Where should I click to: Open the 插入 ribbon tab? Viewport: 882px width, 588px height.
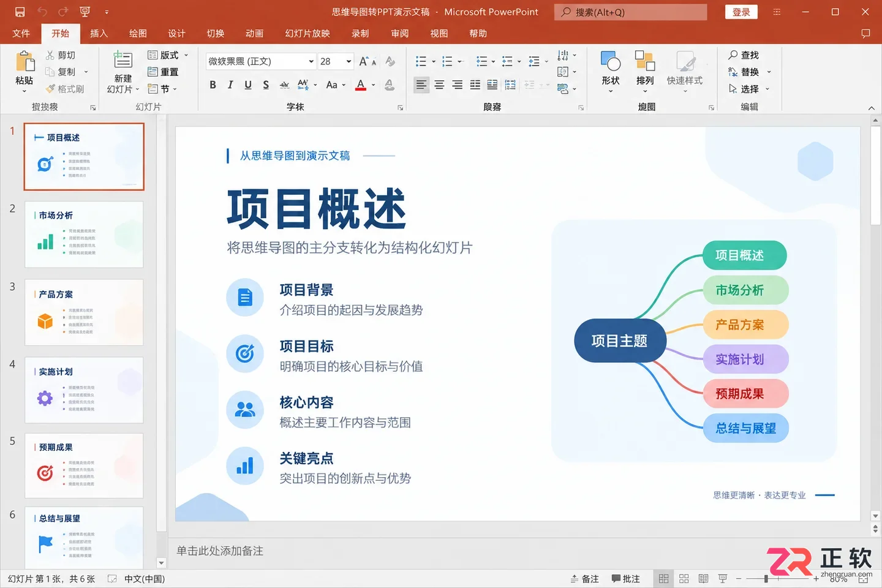(x=99, y=34)
